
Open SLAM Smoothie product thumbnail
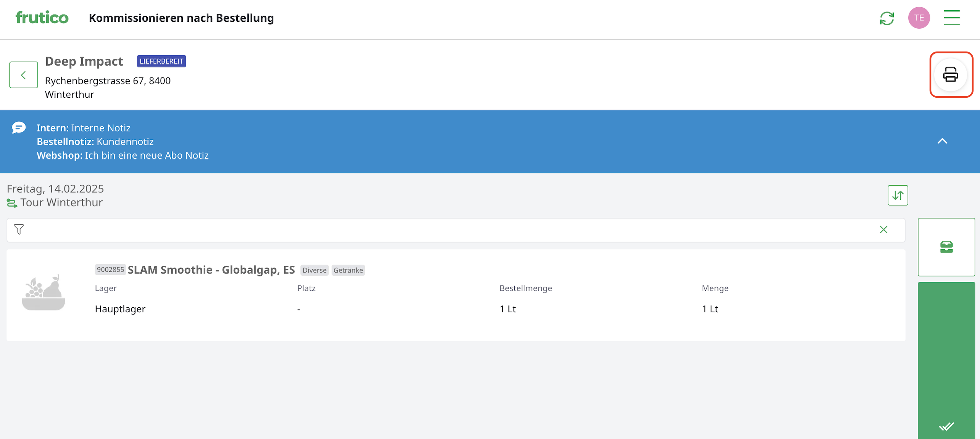[44, 293]
